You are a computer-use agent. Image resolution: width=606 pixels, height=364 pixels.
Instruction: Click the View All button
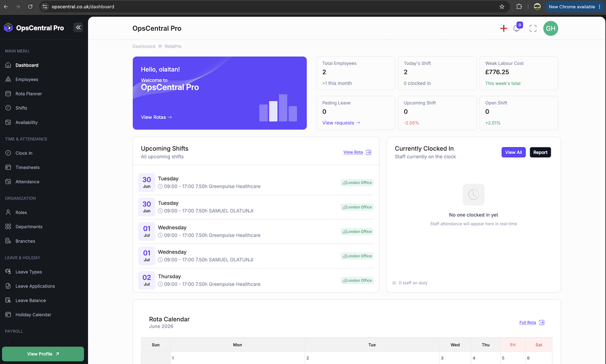pyautogui.click(x=513, y=152)
